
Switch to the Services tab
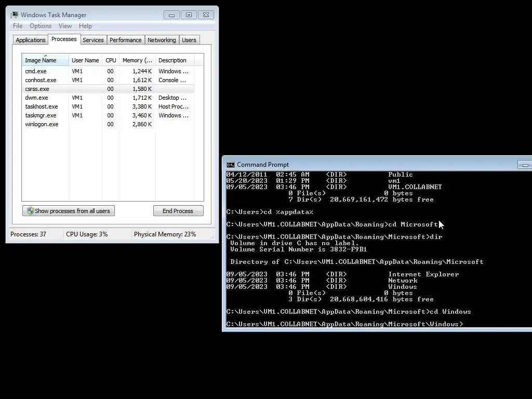[x=93, y=40]
